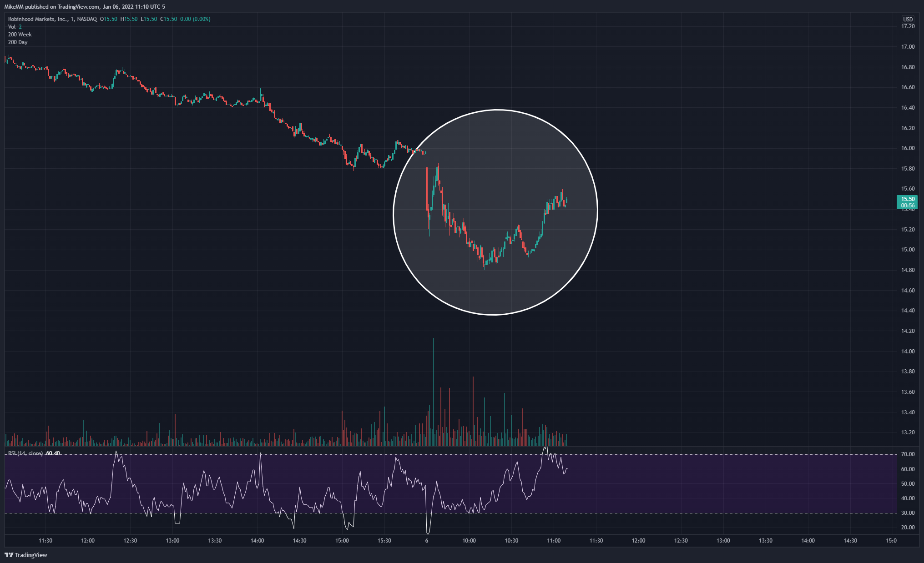Click the 17.20 price axis label

pyautogui.click(x=908, y=26)
